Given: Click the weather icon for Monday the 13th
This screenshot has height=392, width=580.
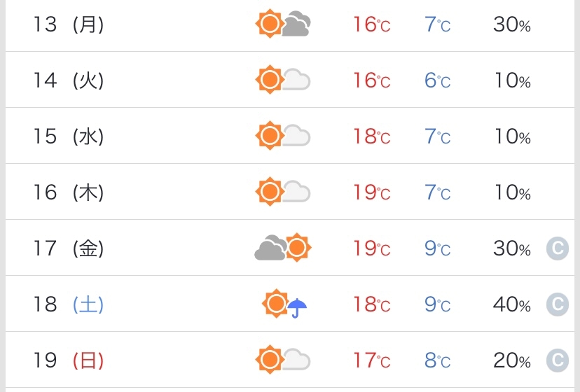Looking at the screenshot, I should 283,24.
